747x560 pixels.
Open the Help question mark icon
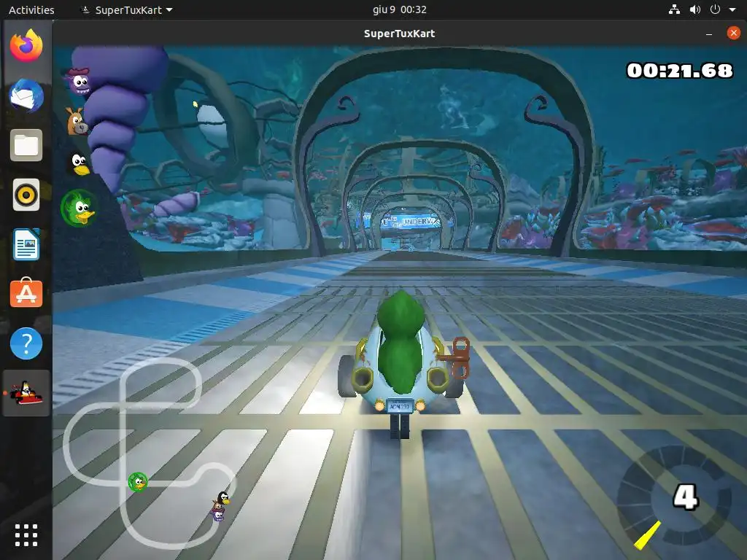click(x=26, y=343)
